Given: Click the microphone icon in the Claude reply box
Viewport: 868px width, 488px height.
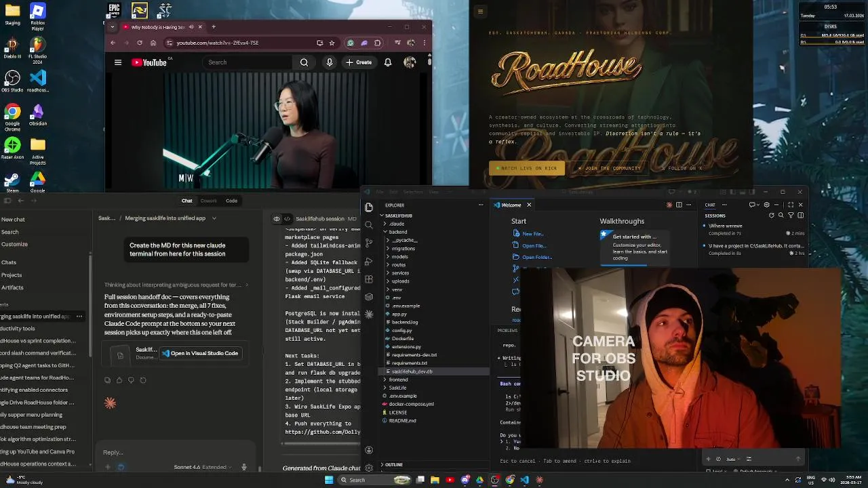Looking at the screenshot, I should tap(244, 467).
